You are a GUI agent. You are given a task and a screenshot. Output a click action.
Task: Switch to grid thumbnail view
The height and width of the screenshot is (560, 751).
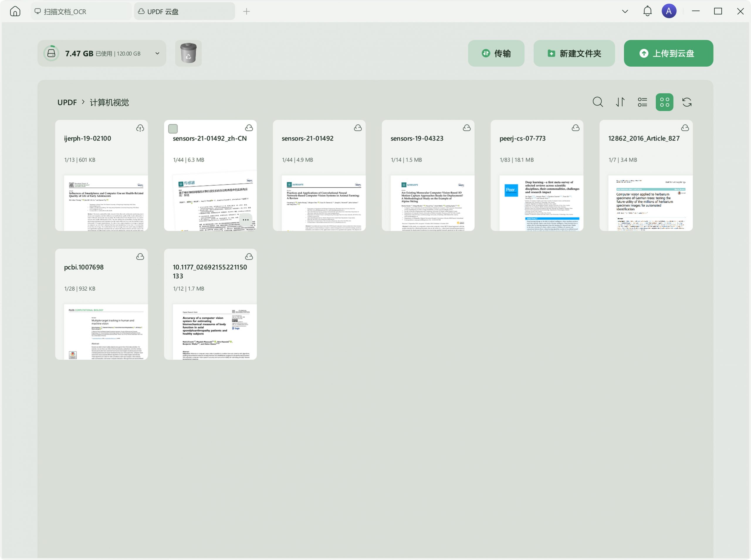click(x=664, y=102)
